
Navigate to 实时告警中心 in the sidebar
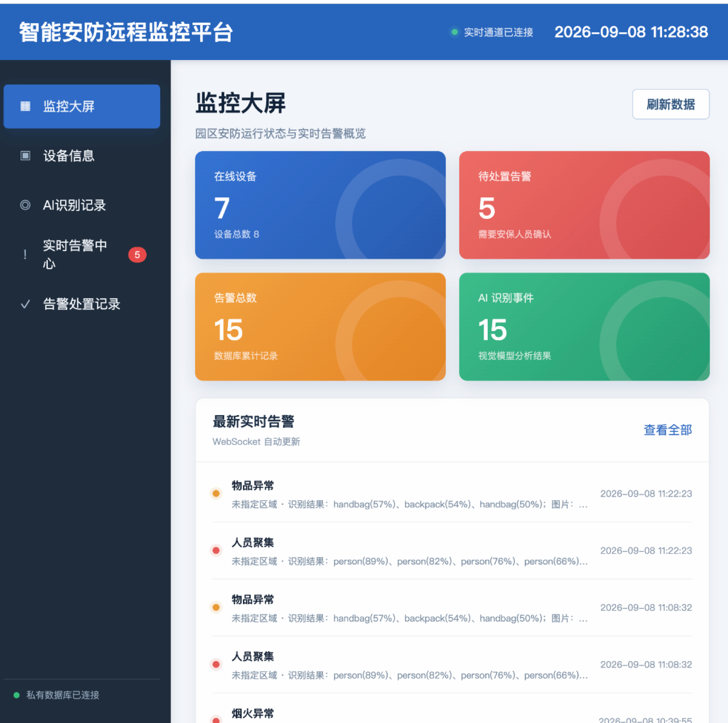point(82,255)
